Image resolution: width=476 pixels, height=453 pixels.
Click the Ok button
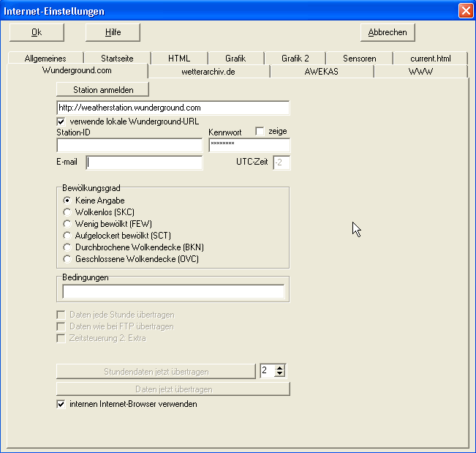37,32
